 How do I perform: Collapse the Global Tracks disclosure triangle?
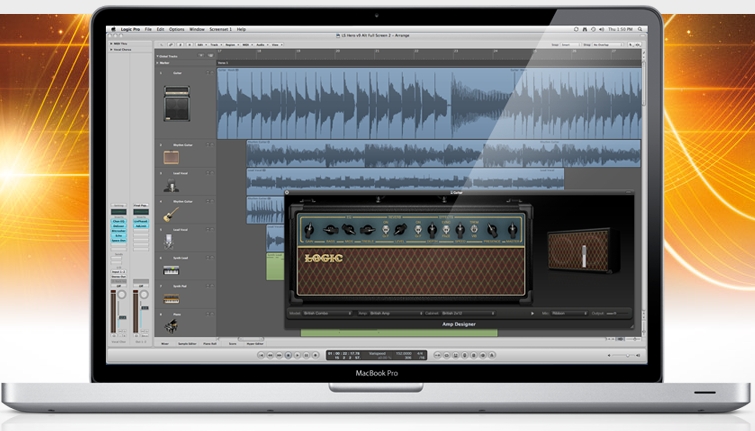tap(157, 56)
